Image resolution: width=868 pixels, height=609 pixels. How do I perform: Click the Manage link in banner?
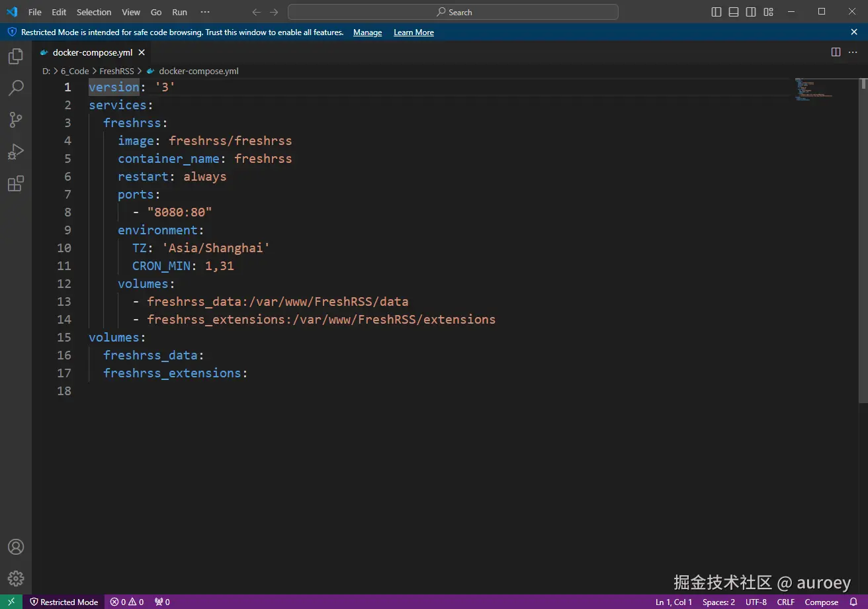pyautogui.click(x=367, y=32)
